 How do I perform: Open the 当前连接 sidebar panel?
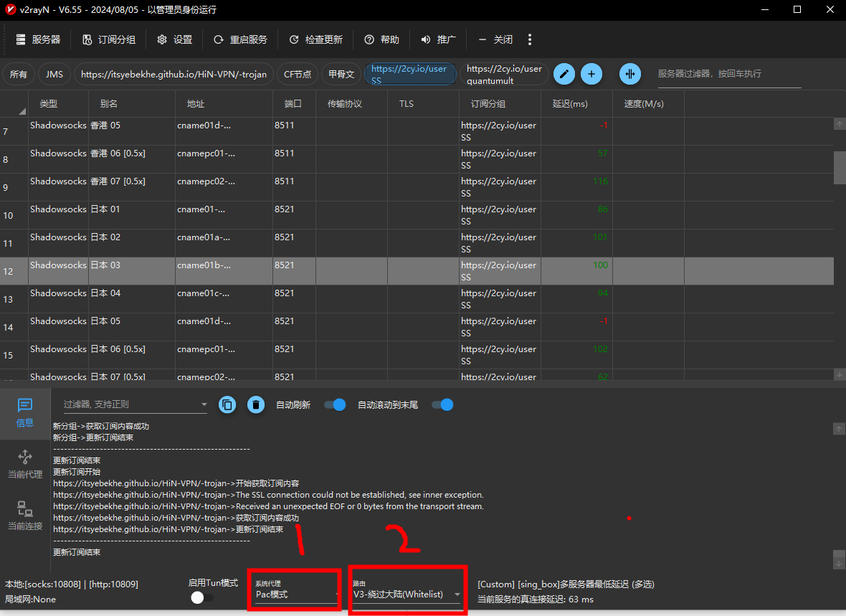[25, 516]
